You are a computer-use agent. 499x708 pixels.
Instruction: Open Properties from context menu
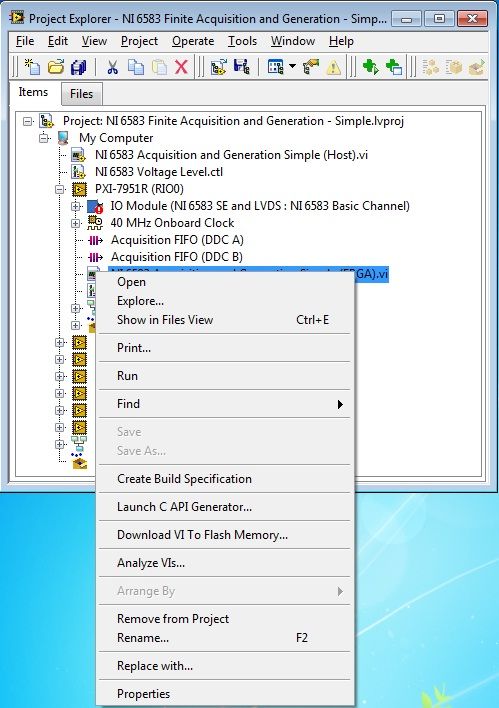[224, 694]
